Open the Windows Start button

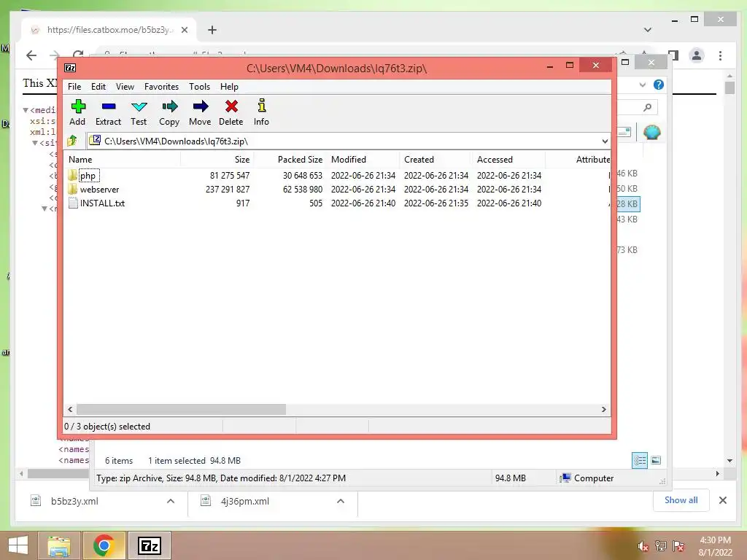(x=18, y=545)
